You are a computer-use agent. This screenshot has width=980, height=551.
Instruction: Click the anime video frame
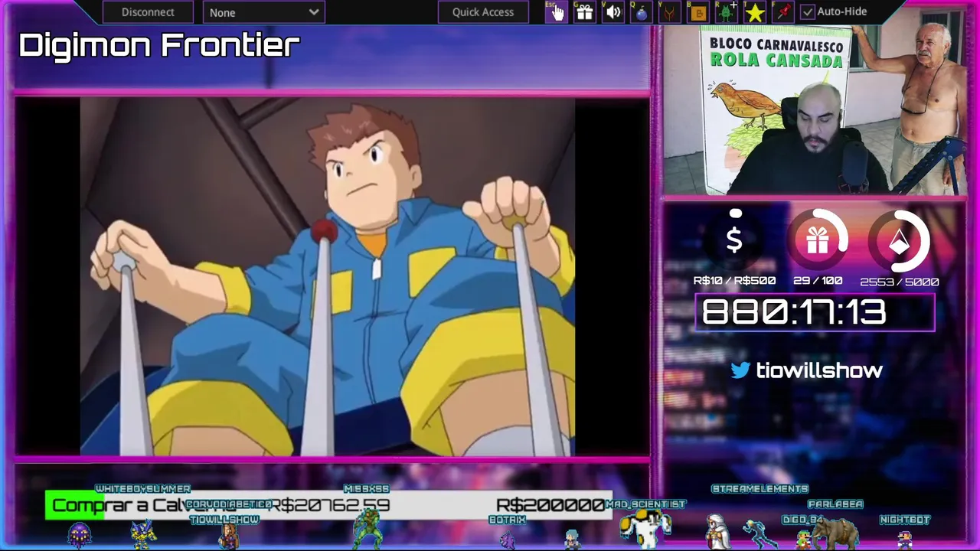click(x=328, y=277)
